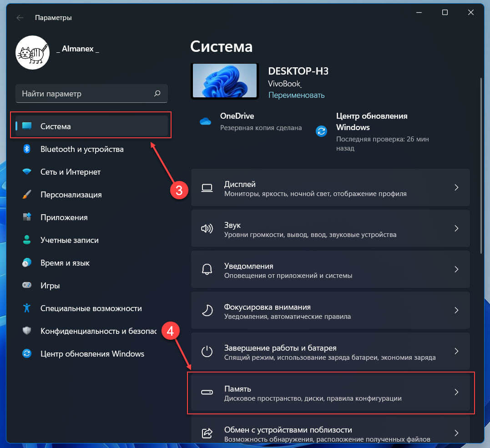The image size is (490, 448).
Task: Expand Завершение работы и батарея chevron
Action: coord(457,351)
